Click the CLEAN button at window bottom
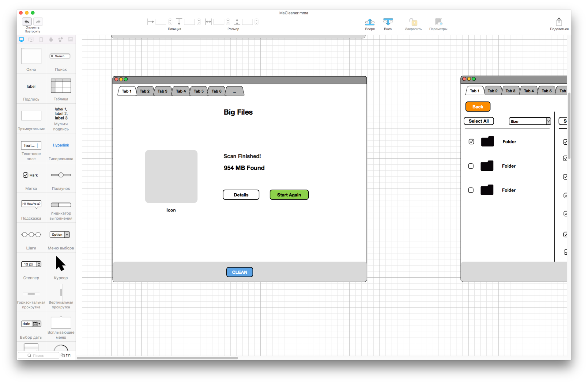This screenshot has height=384, width=588. (239, 272)
